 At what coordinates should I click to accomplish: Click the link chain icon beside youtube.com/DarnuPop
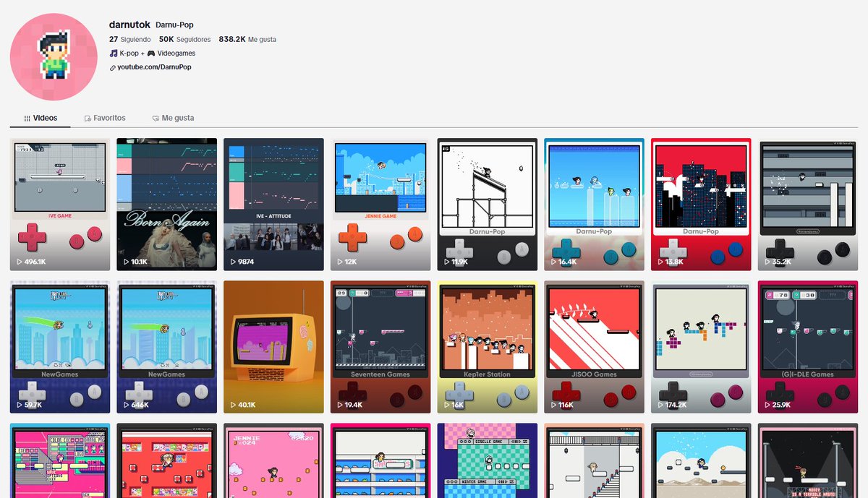click(x=112, y=67)
